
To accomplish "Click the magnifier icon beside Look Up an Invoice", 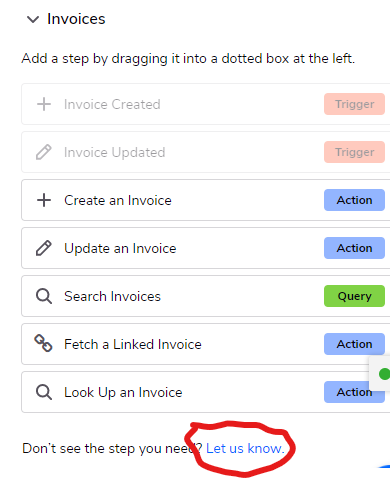I will click(x=44, y=392).
